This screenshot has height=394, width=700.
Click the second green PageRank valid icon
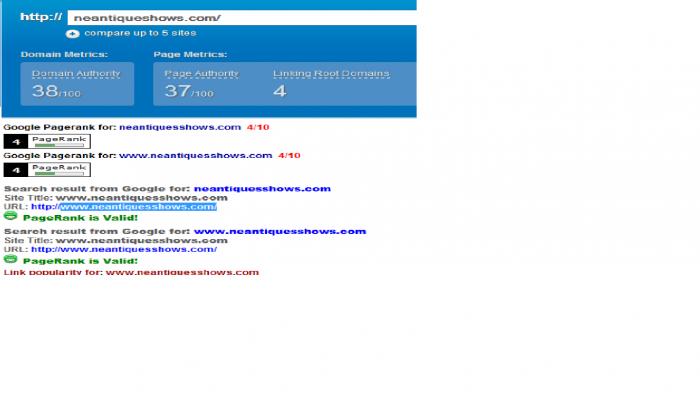click(x=10, y=259)
